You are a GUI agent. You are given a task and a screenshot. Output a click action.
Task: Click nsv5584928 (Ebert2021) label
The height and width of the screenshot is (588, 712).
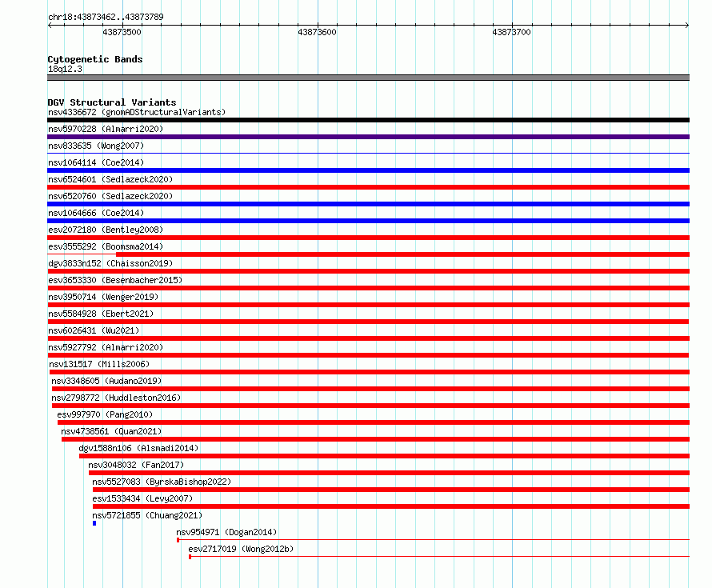tap(101, 314)
